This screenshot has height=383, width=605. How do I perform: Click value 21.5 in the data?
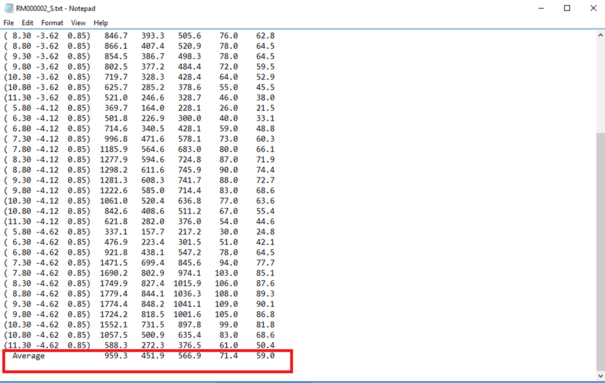point(265,108)
